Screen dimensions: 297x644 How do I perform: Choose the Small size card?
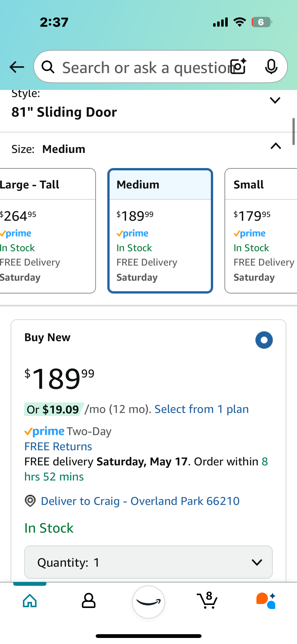tap(261, 231)
